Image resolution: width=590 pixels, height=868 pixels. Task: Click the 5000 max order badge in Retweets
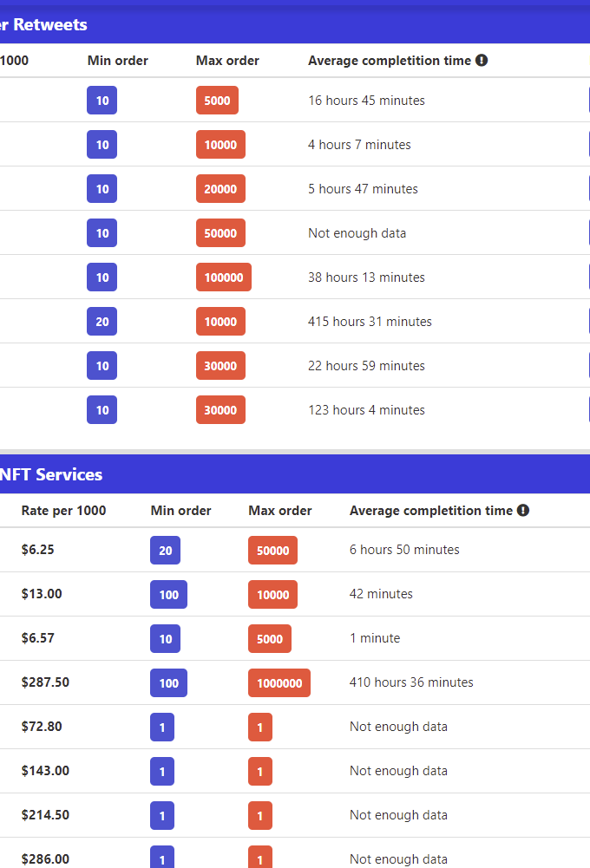tap(217, 101)
